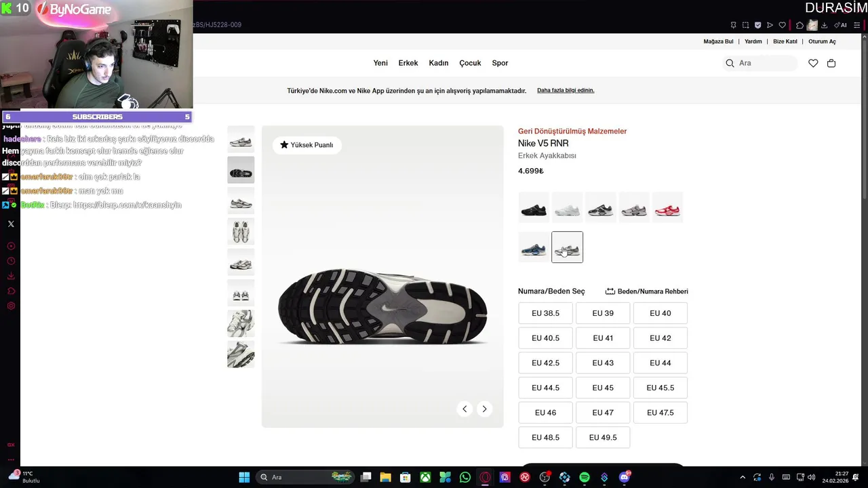Open the Yeni menu
868x488 pixels.
[380, 63]
